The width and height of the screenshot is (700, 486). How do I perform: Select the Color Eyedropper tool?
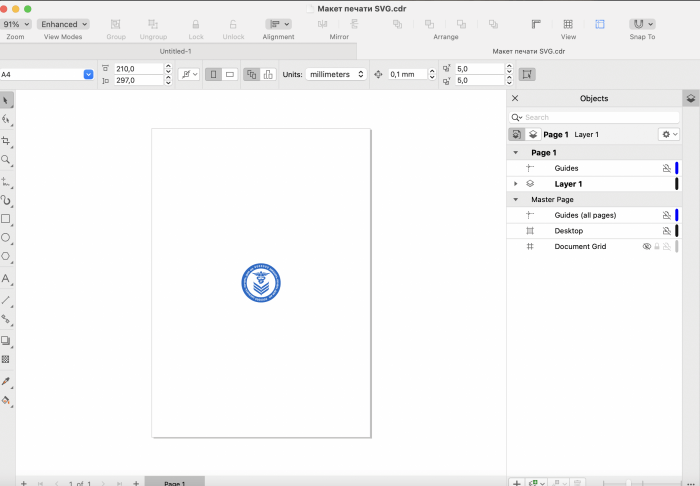6,381
